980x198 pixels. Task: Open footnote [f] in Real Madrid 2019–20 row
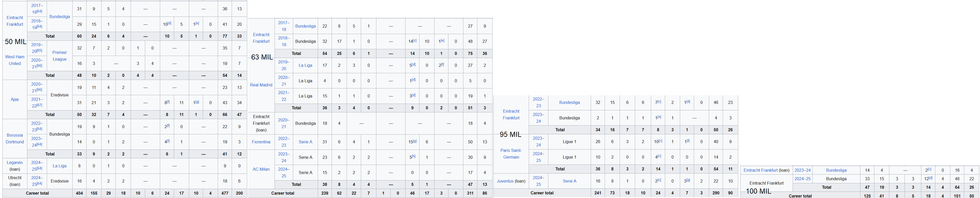pyautogui.click(x=442, y=65)
